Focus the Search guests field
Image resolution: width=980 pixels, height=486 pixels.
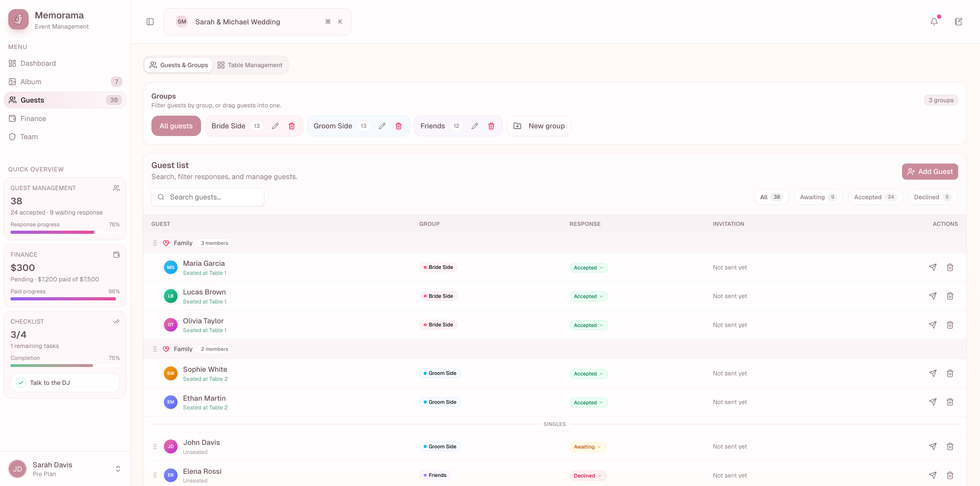208,197
